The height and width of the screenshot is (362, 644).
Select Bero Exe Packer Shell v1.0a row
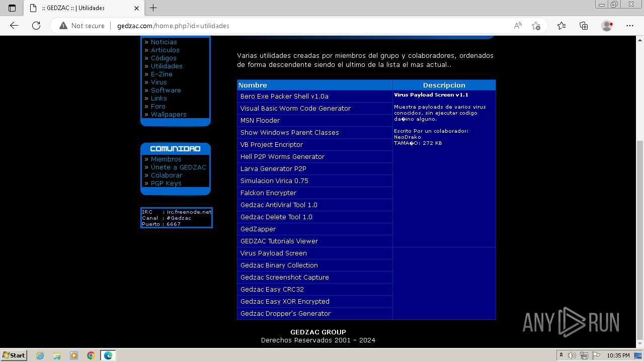point(314,96)
